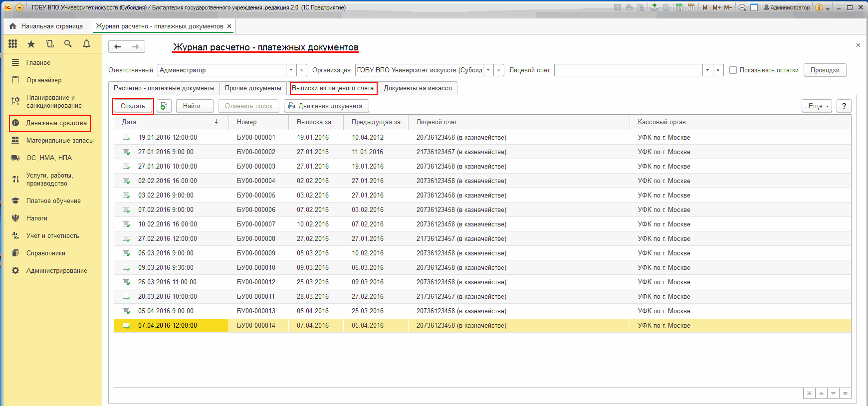Open the functions menu grid icon
Viewport: 868px width, 406px height.
(13, 44)
